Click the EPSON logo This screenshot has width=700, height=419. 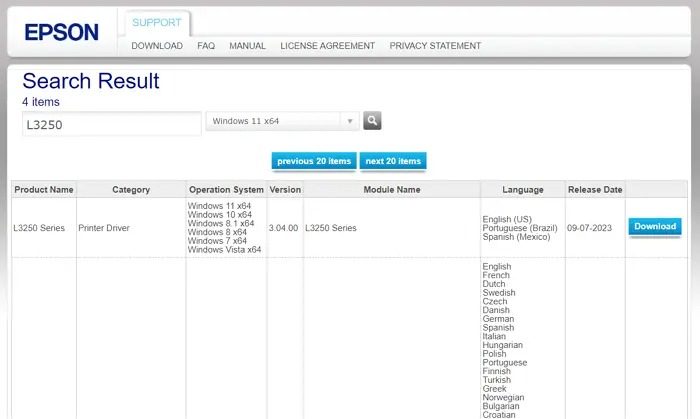(x=62, y=33)
